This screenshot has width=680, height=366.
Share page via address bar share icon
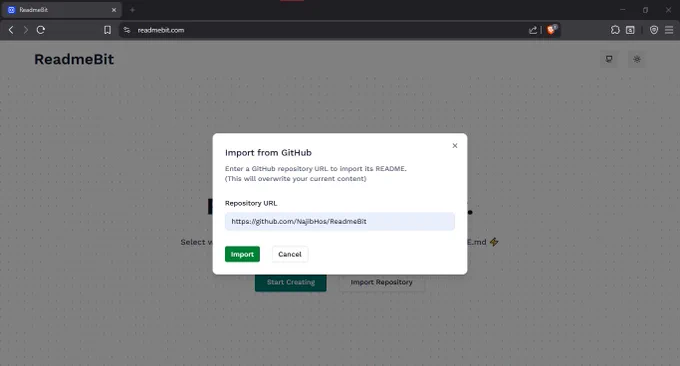pyautogui.click(x=533, y=30)
